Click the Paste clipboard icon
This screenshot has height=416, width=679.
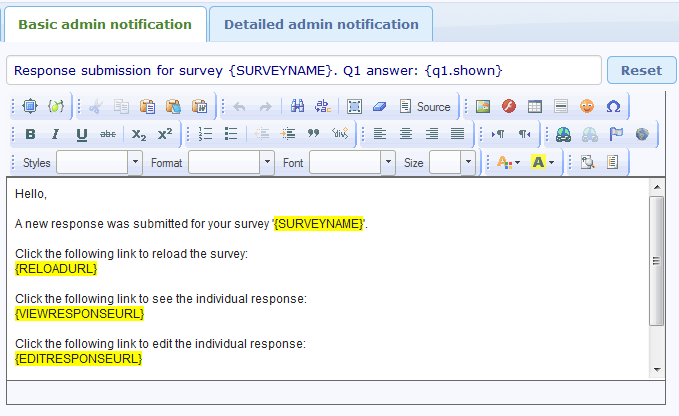(147, 106)
